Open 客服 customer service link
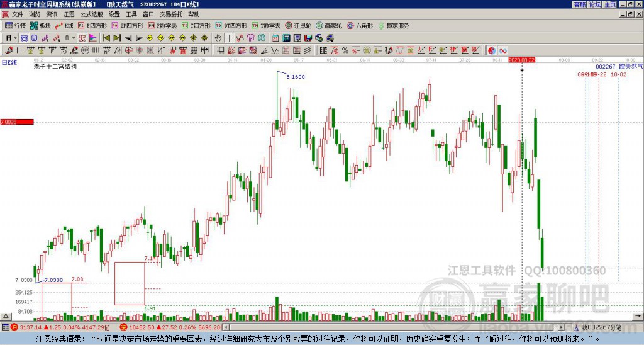Viewport: 644px width, 345px height. point(579,4)
